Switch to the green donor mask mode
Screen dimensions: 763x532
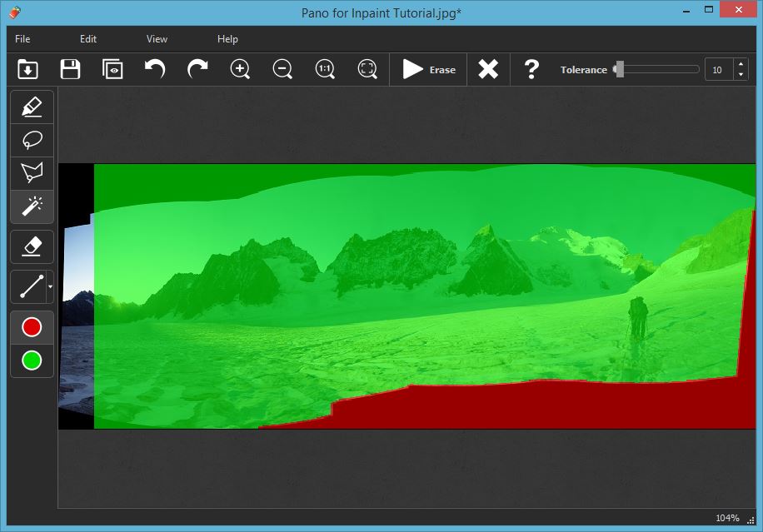click(31, 360)
